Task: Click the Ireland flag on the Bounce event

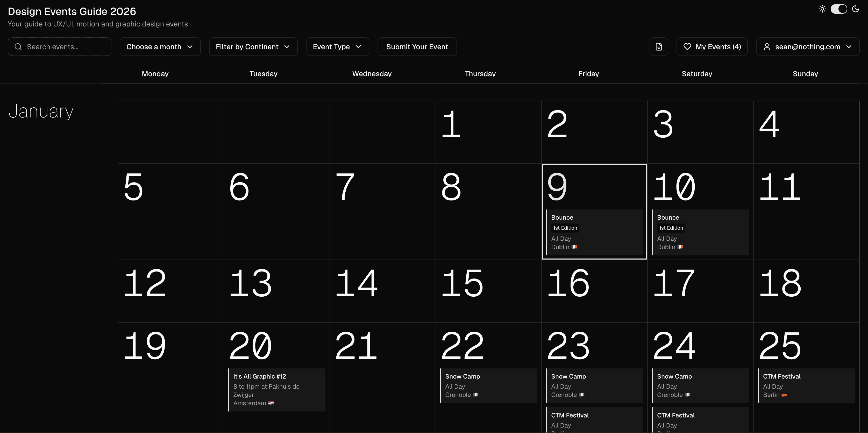Action: [x=574, y=247]
